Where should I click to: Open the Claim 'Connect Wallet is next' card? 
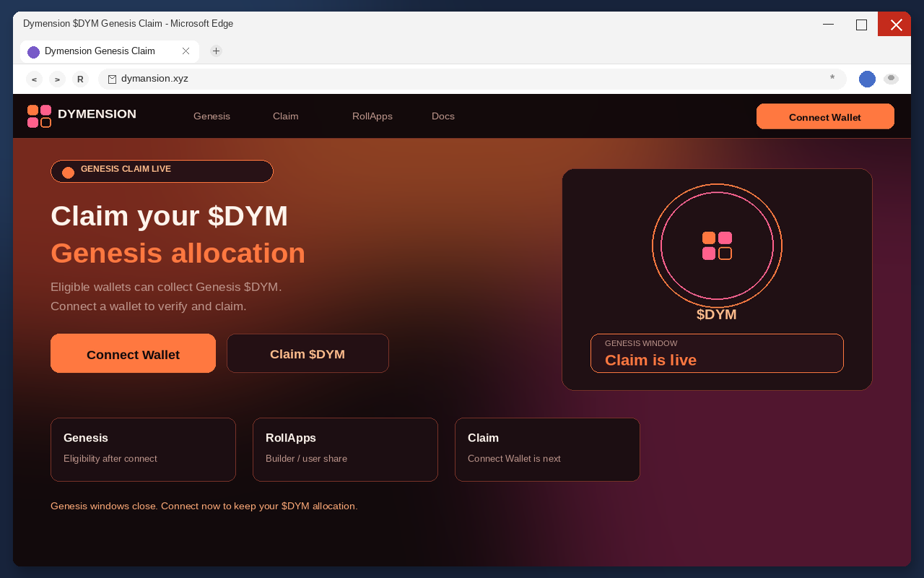pos(547,449)
